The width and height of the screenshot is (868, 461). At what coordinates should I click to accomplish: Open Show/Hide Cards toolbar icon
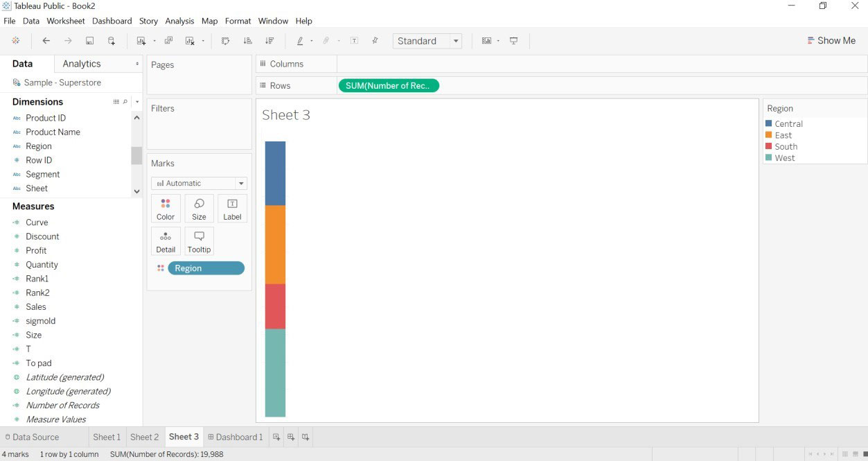click(x=486, y=41)
